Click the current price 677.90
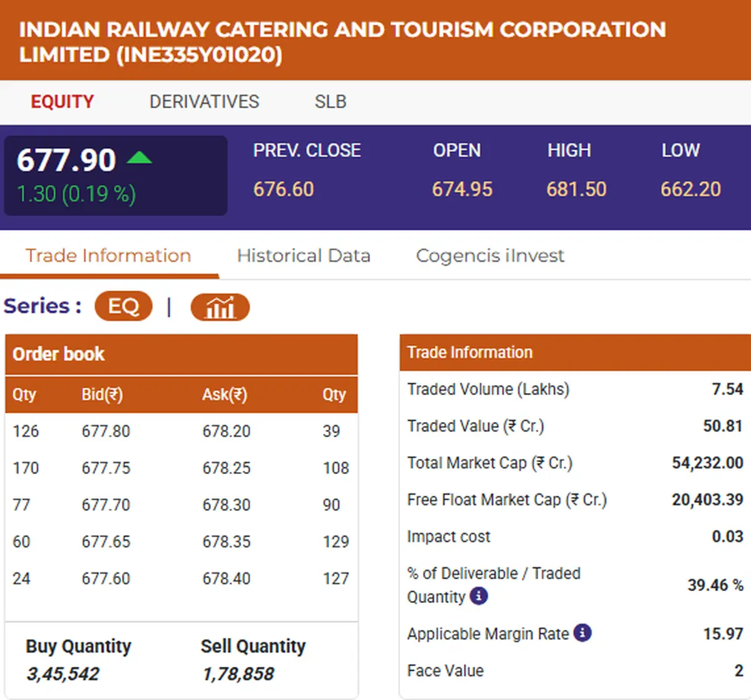 click(65, 160)
